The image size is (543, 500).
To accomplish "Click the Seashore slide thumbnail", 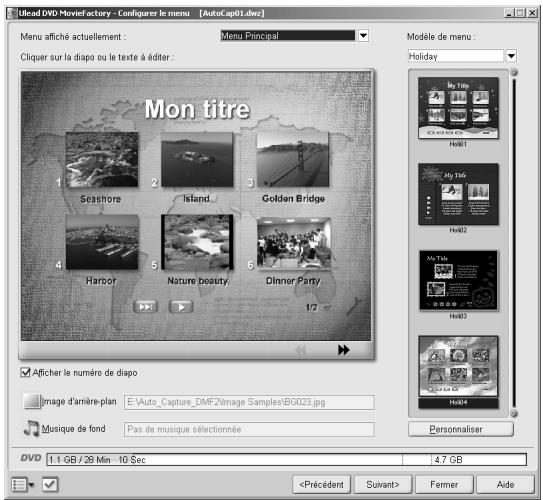I will [102, 160].
